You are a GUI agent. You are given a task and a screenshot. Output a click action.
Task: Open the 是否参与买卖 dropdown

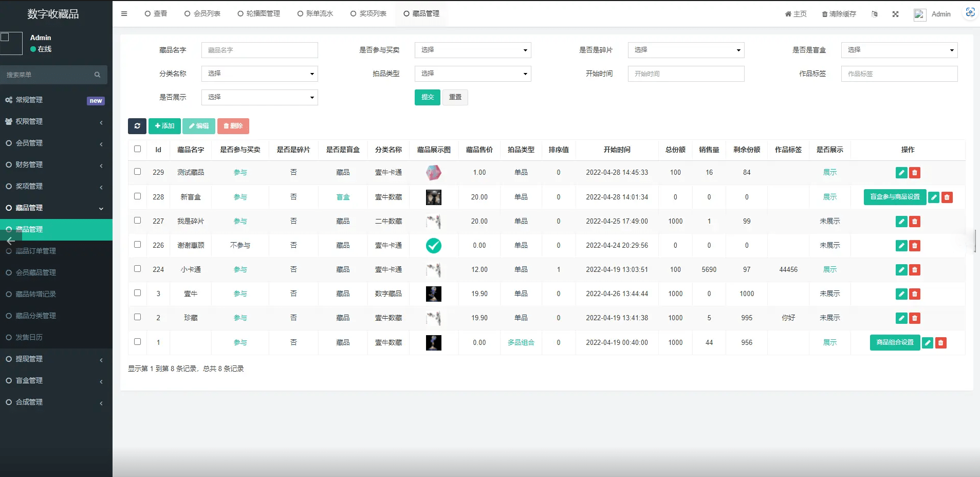(473, 50)
